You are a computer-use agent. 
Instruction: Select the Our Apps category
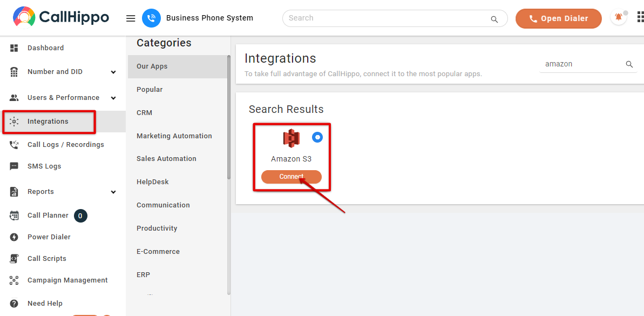(178, 66)
